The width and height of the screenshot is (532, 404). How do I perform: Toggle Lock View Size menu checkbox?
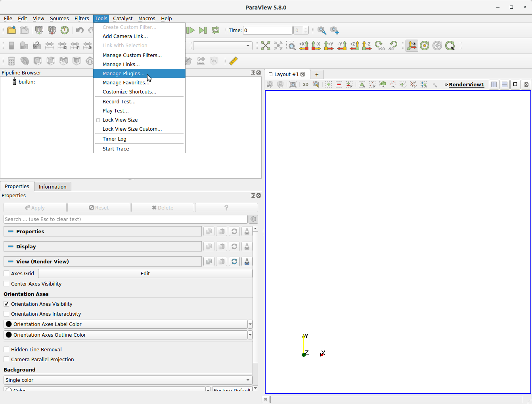tap(98, 120)
